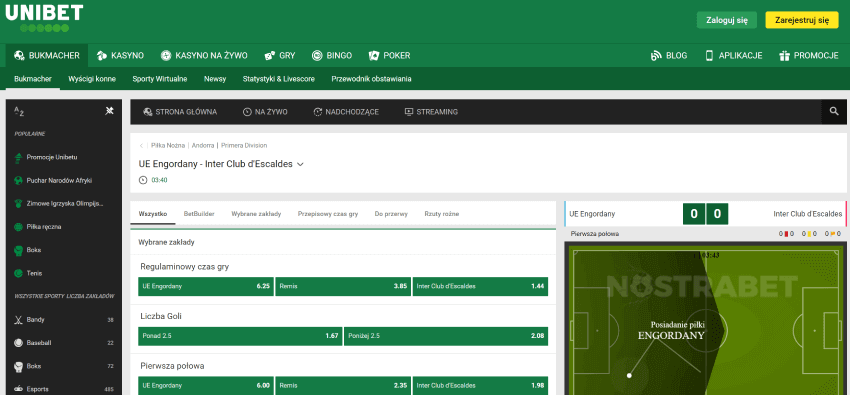Go to STRONA GŁÓWNA
Viewport: 850px width, 395px height.
coord(180,112)
